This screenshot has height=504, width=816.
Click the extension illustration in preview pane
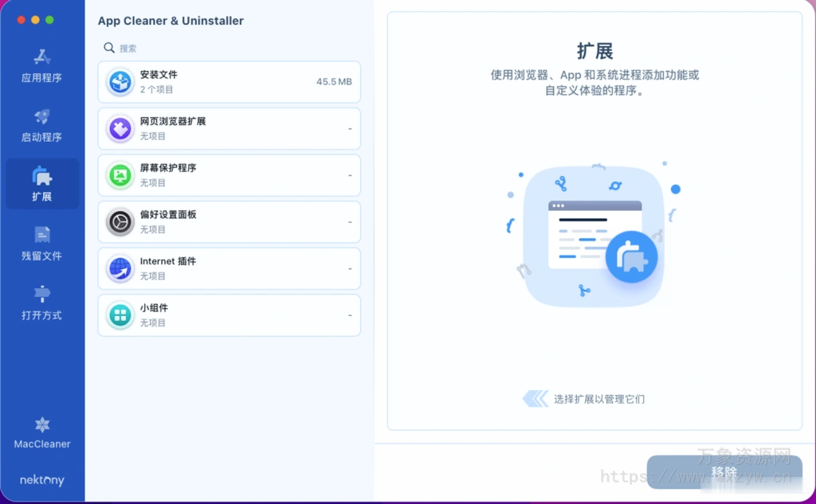click(x=594, y=236)
